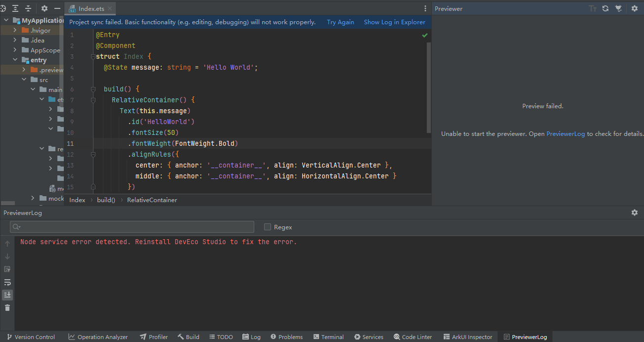Expand all items in the project tree toolbar
This screenshot has height=342, width=644.
(16, 8)
